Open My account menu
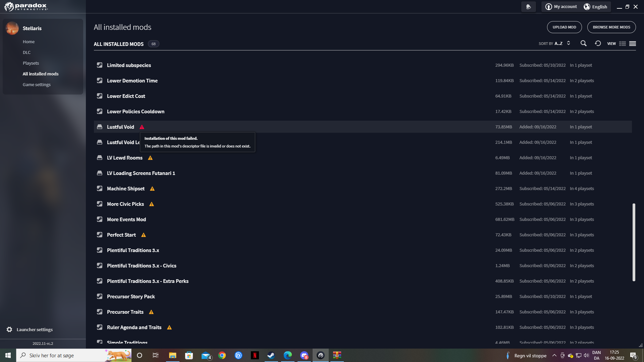This screenshot has height=362, width=644. [561, 7]
